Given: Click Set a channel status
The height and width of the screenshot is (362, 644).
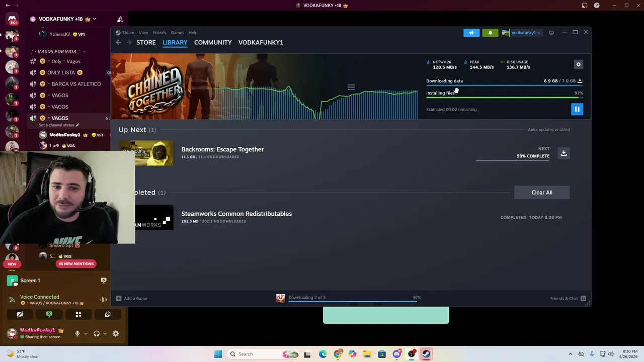Looking at the screenshot, I should 58,125.
